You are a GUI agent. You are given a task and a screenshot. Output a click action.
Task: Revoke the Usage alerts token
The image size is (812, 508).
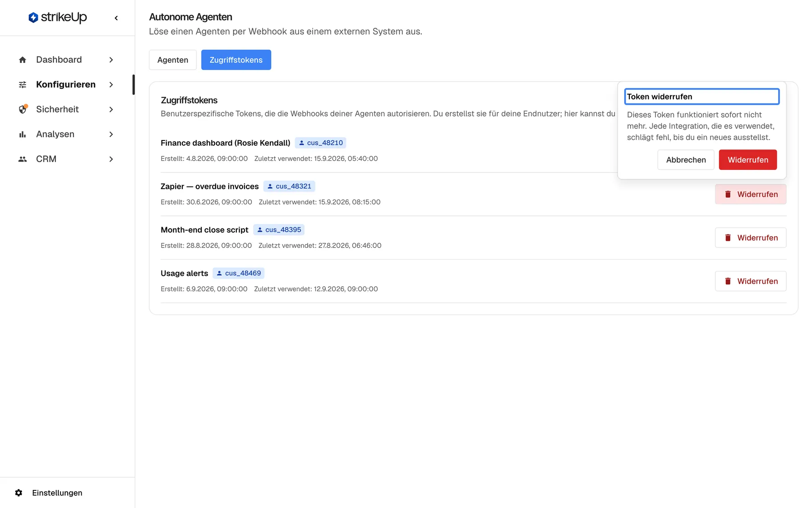[x=751, y=281]
